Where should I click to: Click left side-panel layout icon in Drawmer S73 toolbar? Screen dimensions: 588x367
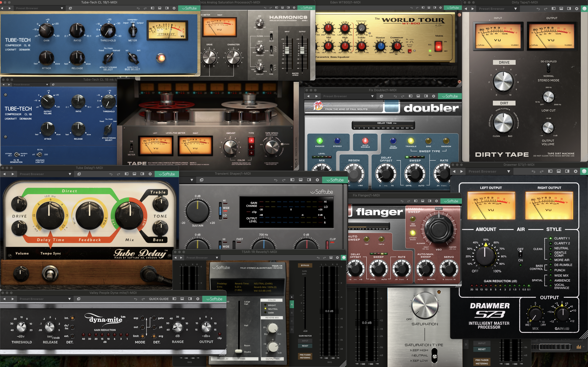[x=550, y=171]
